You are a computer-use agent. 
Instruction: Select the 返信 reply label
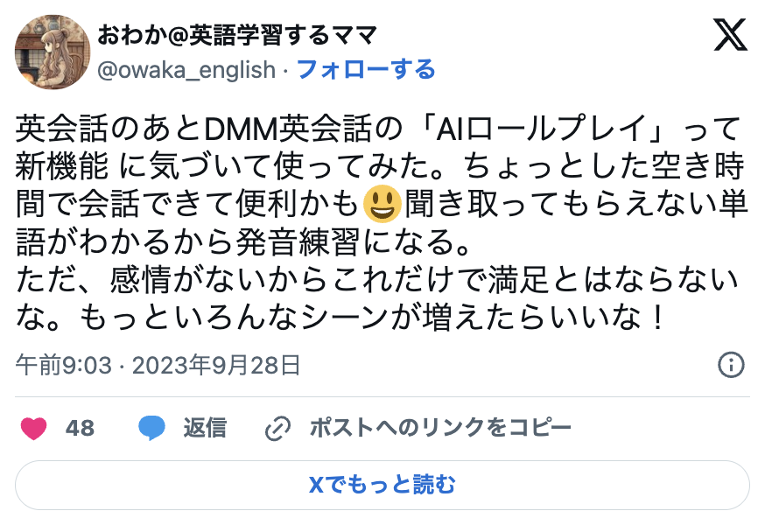click(205, 428)
